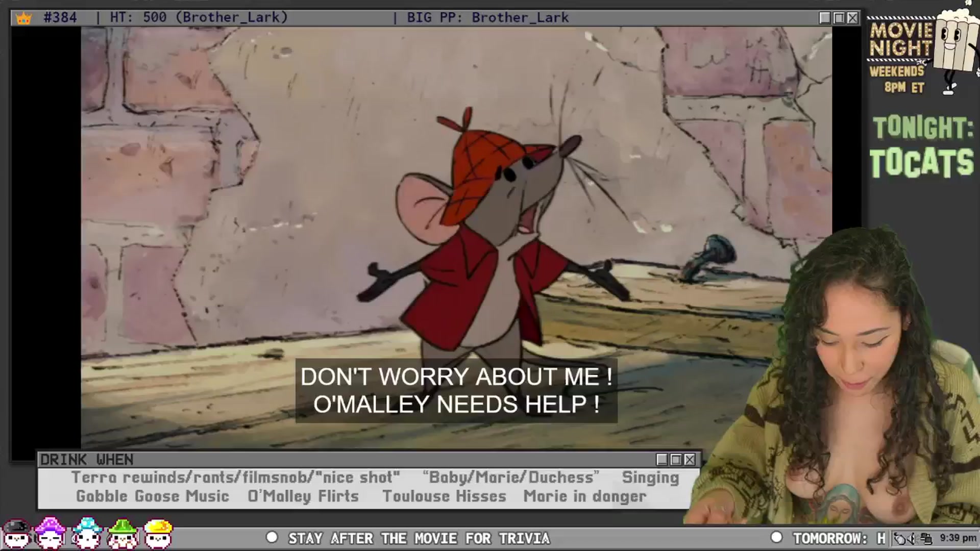Click the Gabble Goose Music drink rule
Image resolution: width=980 pixels, height=551 pixels.
tap(153, 496)
